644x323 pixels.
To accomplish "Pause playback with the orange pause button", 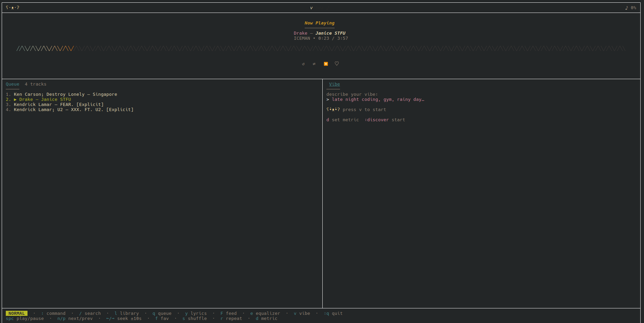I will coord(326,64).
